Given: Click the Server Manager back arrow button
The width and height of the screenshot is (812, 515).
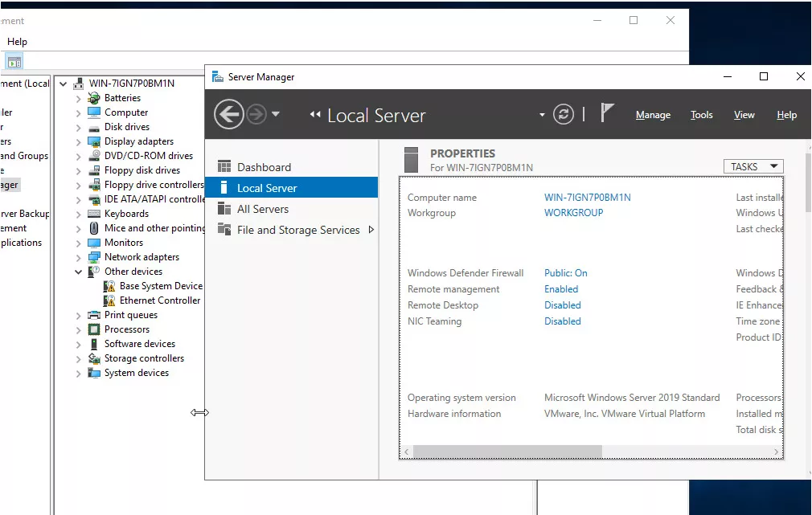Looking at the screenshot, I should pos(229,114).
